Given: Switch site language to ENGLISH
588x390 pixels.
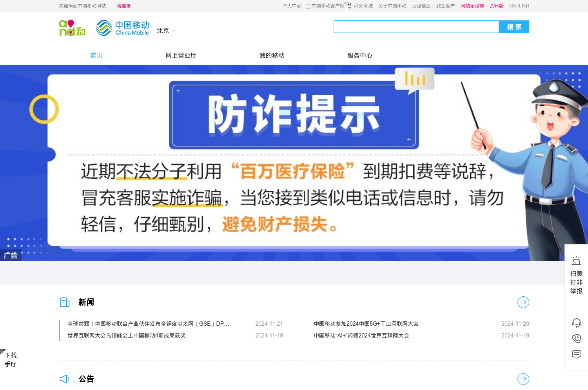Looking at the screenshot, I should (519, 6).
